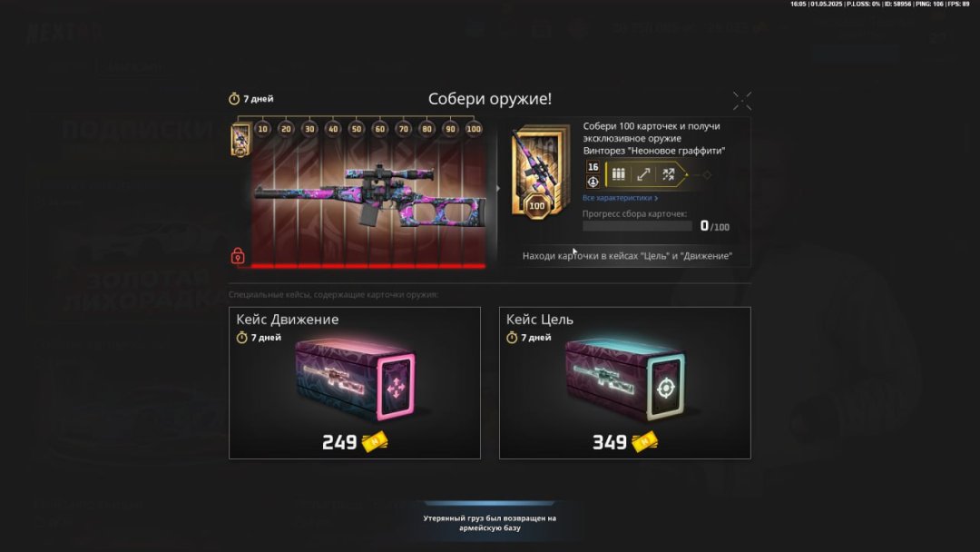Click the card collection progress bar
The image size is (980, 552).
(x=637, y=226)
